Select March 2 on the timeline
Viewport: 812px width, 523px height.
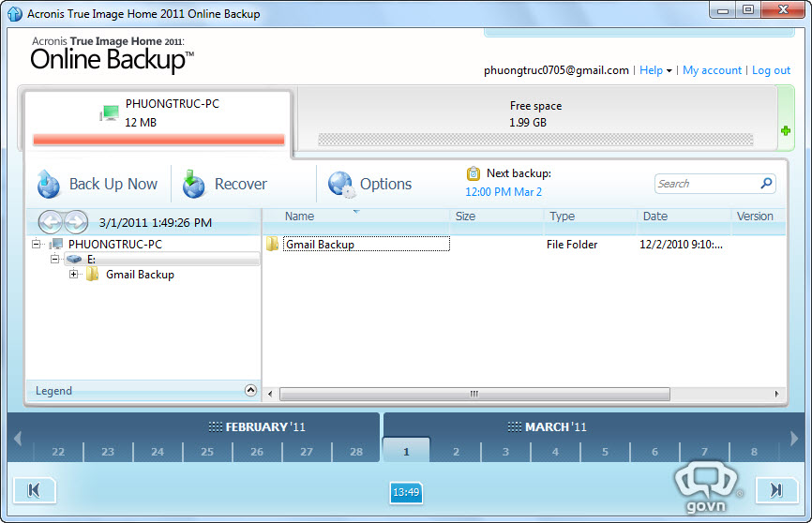[456, 452]
